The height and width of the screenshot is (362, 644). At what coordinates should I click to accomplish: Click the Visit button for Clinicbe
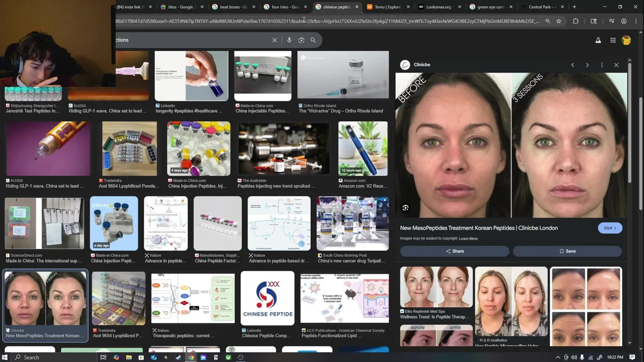pos(610,228)
